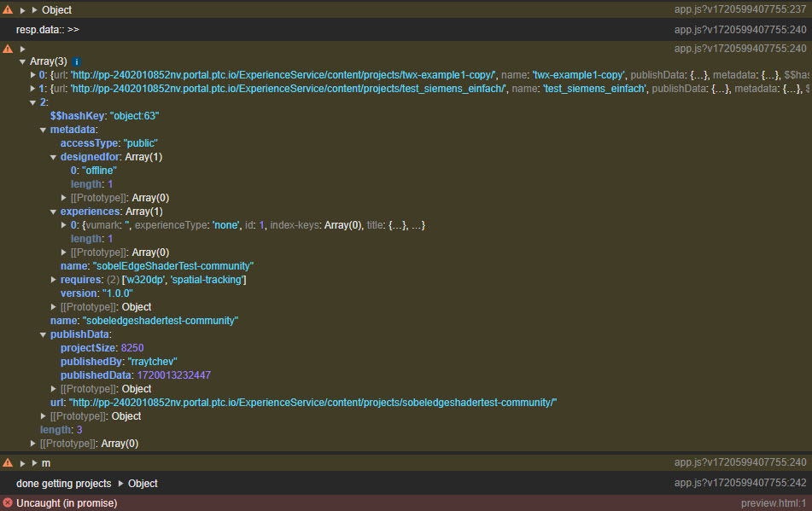Click the warning icon beside the top Object entry
This screenshot has width=812, height=511.
pyautogui.click(x=8, y=9)
